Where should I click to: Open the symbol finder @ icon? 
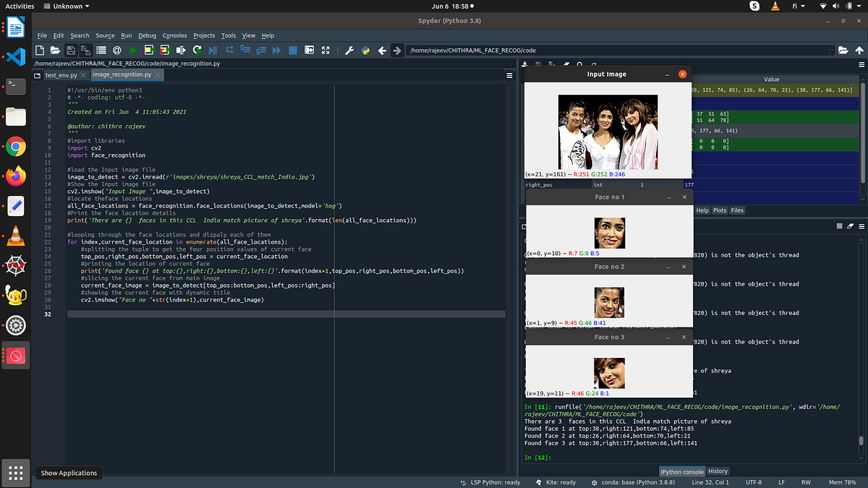116,50
